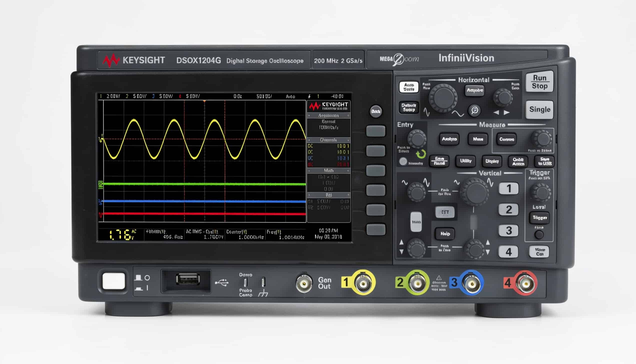This screenshot has height=364, width=636.
Task: Select the second gray softkey below Back
Action: [376, 151]
